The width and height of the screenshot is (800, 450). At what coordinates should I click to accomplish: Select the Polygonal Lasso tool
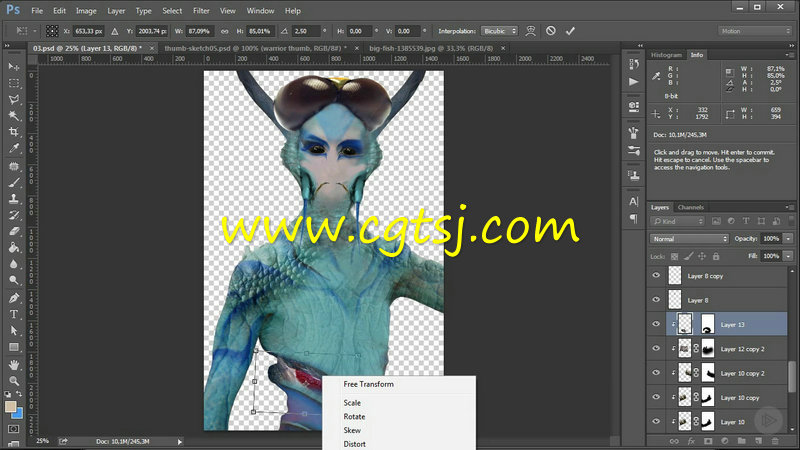(14, 99)
